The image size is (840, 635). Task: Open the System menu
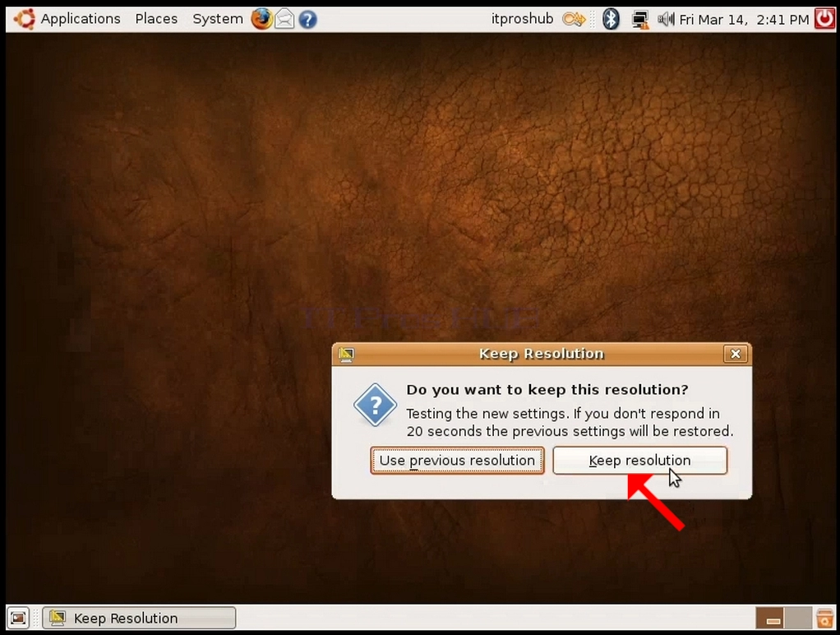[x=218, y=19]
